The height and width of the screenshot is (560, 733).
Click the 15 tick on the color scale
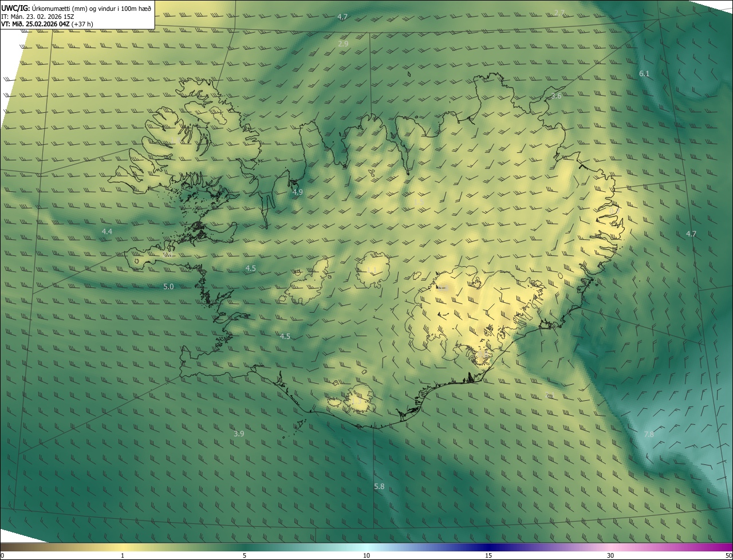click(488, 555)
